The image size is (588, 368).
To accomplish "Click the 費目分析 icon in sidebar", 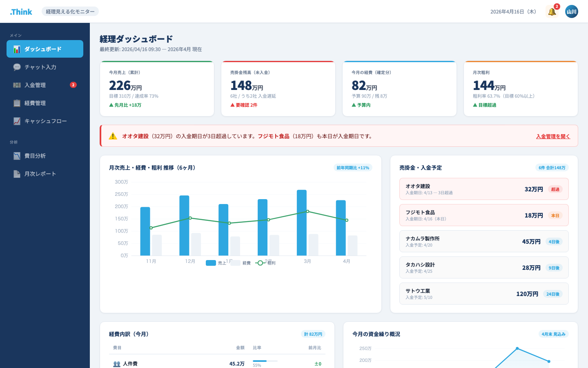I will click(17, 156).
